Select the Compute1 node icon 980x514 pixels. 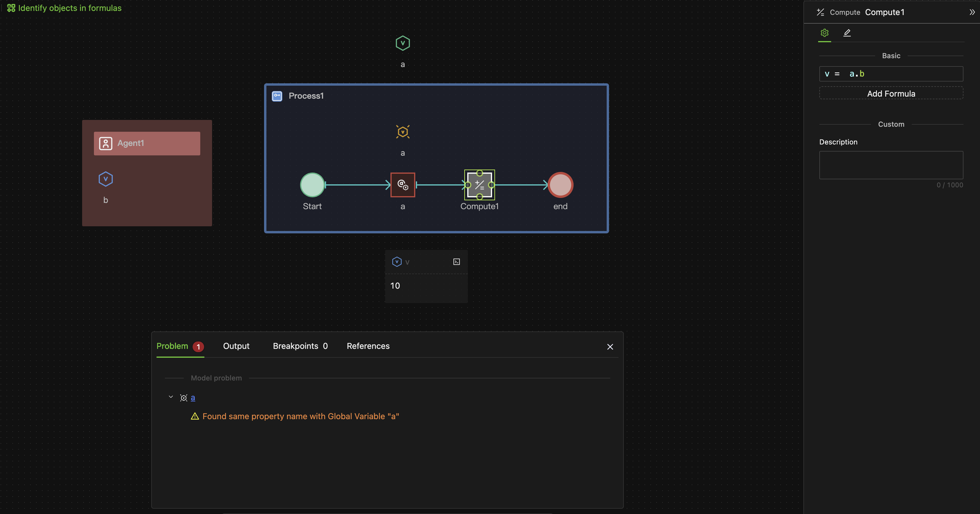(x=479, y=185)
